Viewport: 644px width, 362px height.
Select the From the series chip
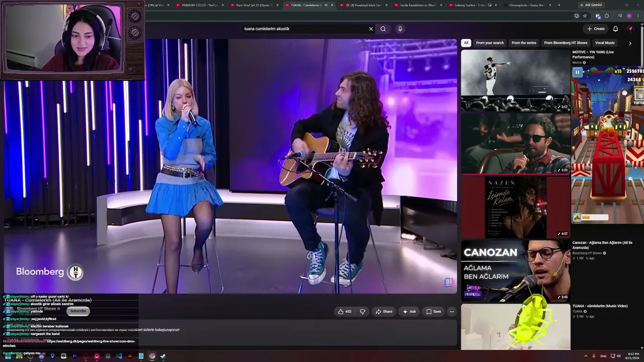point(524,43)
